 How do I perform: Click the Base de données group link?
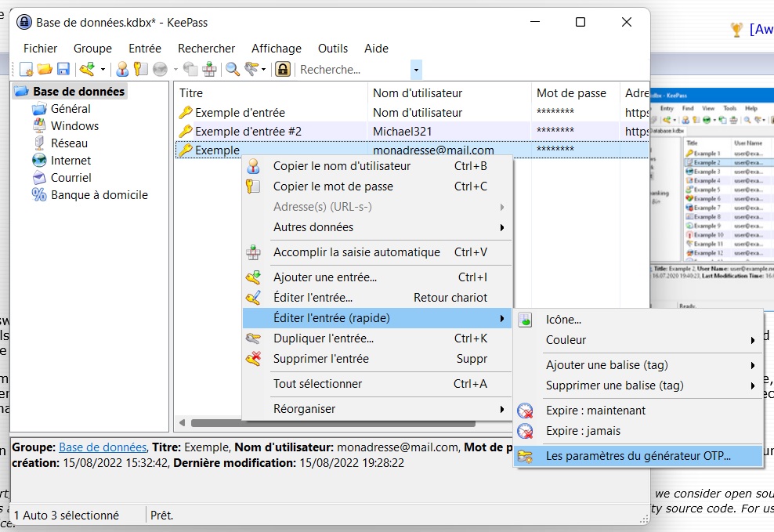[103, 447]
